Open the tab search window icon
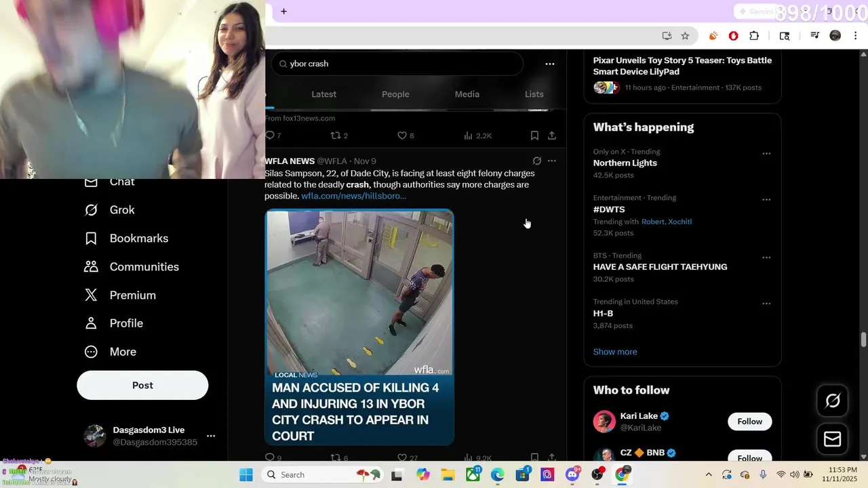This screenshot has width=868, height=488. [785, 36]
